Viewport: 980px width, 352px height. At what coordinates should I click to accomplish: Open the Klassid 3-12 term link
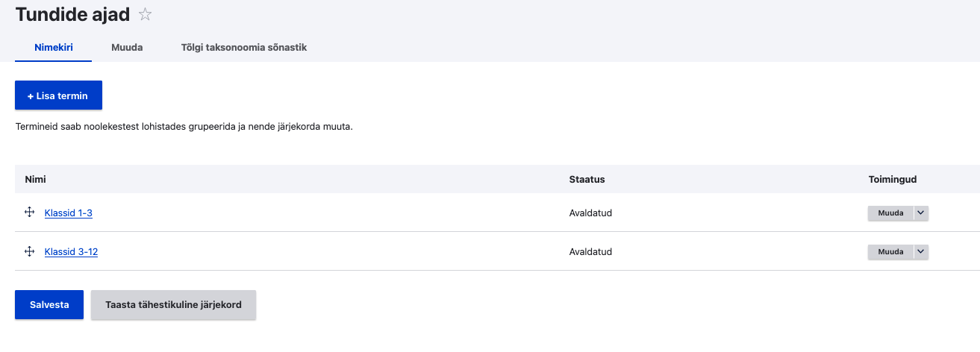71,252
